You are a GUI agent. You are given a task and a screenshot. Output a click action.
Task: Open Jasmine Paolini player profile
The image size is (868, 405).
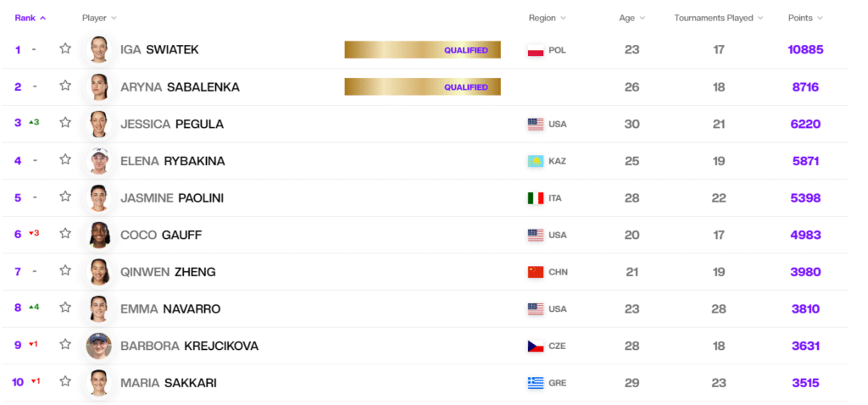172,197
